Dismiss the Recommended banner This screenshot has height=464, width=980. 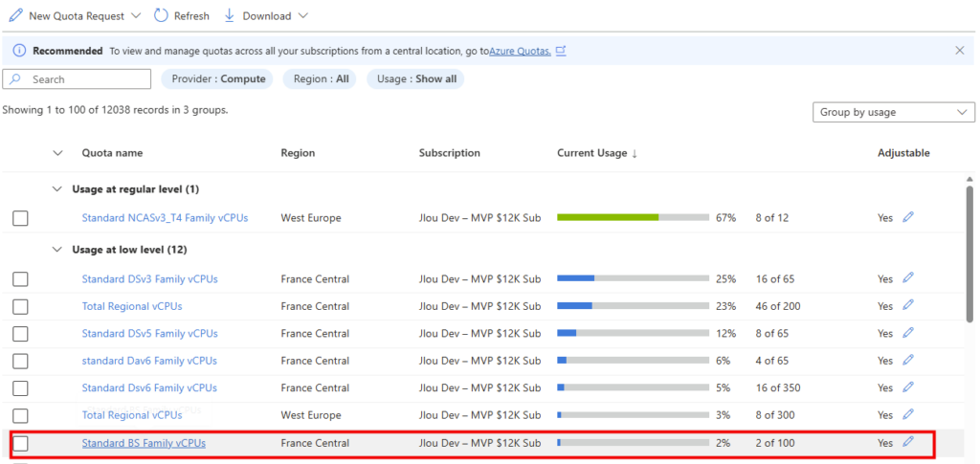pos(960,51)
